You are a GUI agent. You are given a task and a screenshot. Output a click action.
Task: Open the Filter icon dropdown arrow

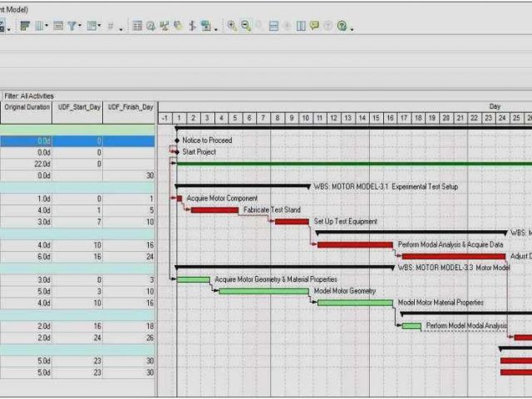tap(81, 27)
